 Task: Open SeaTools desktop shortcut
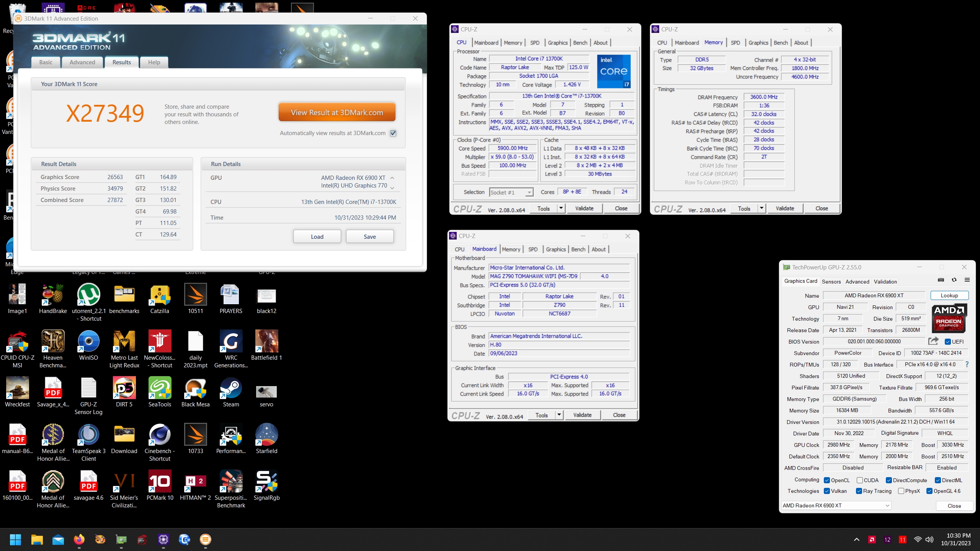pos(160,392)
